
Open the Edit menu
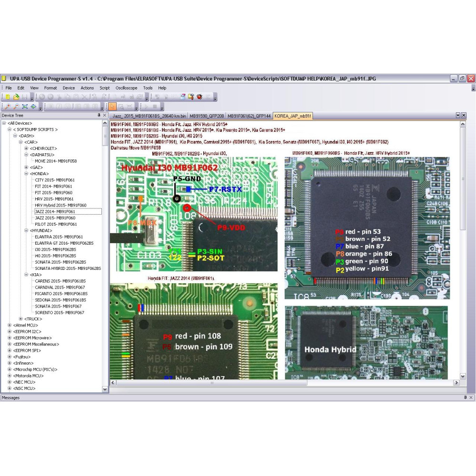(20, 88)
